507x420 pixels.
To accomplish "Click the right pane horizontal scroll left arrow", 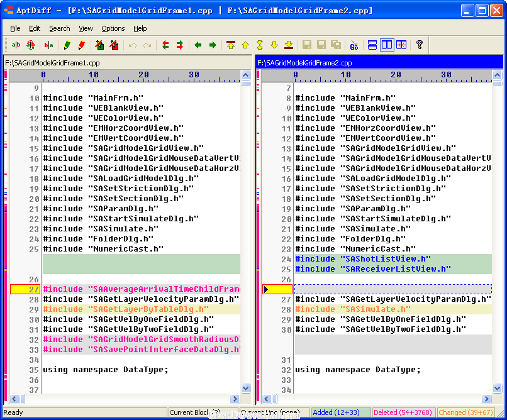I will click(267, 399).
